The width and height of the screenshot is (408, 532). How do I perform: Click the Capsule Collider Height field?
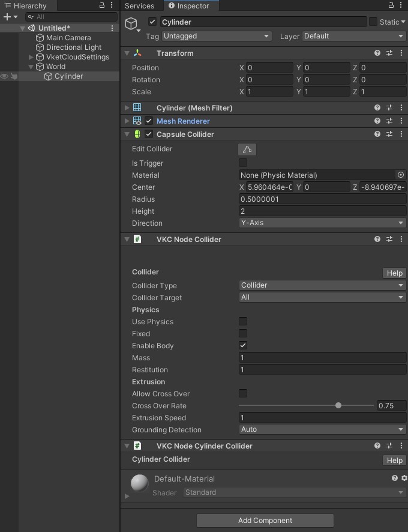pos(322,211)
